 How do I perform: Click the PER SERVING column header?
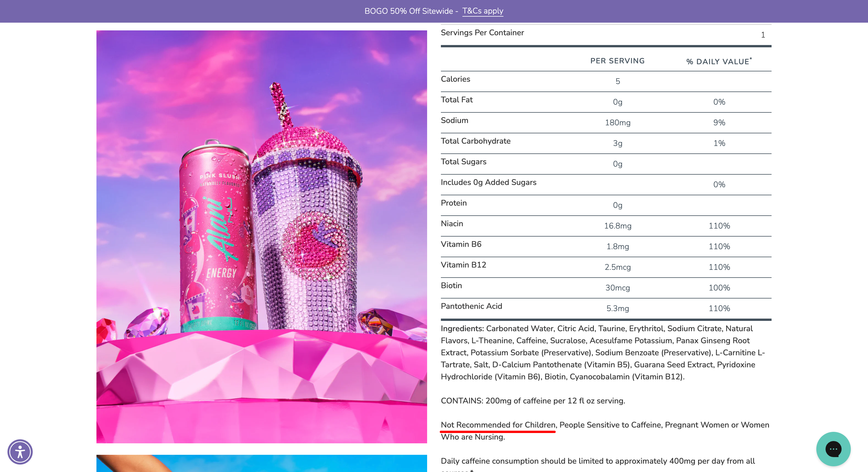[617, 61]
